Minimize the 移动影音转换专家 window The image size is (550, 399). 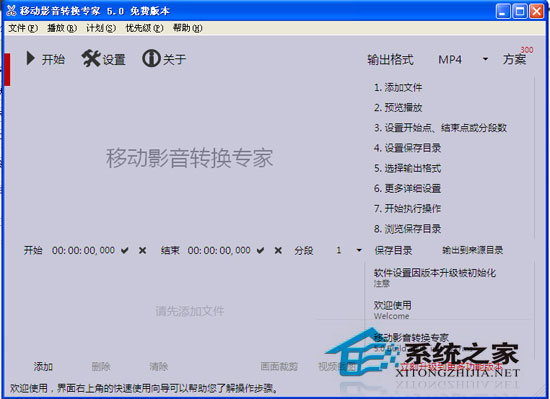503,11
